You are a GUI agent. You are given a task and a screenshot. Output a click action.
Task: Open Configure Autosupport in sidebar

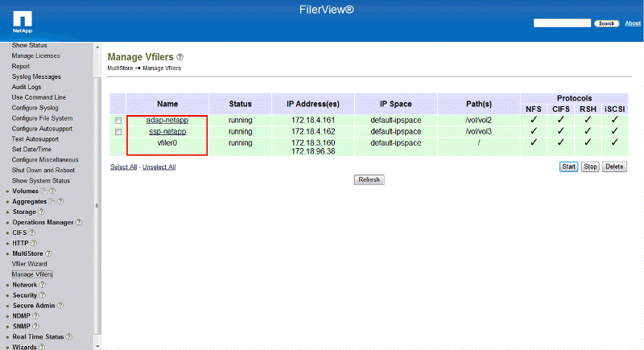(x=42, y=129)
